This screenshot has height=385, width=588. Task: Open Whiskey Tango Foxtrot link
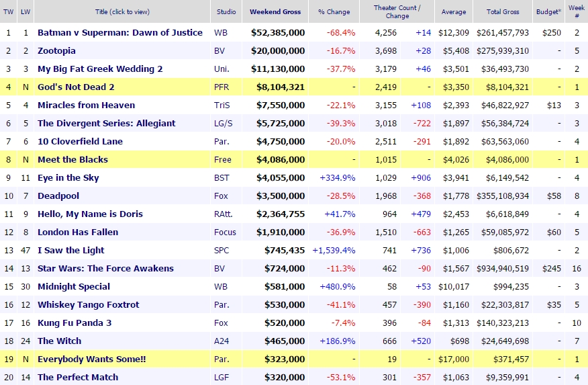point(88,304)
